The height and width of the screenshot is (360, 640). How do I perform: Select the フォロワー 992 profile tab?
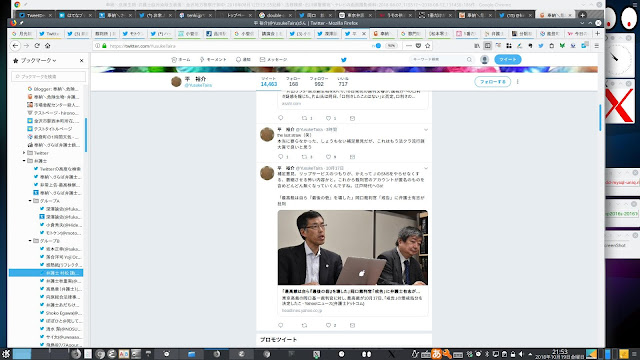click(x=319, y=81)
